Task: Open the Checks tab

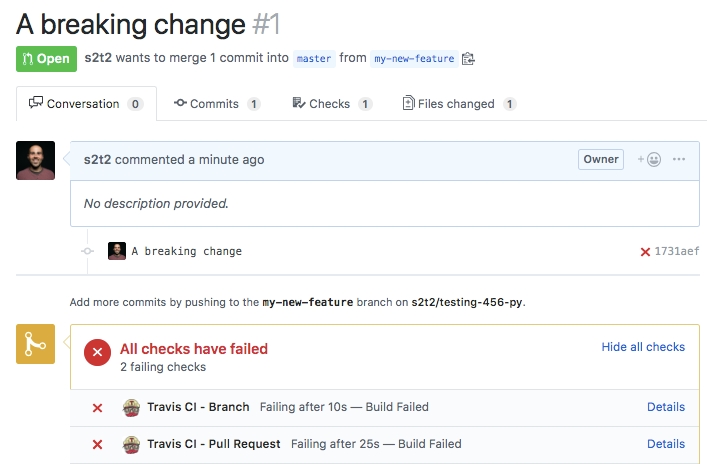Action: [x=331, y=104]
